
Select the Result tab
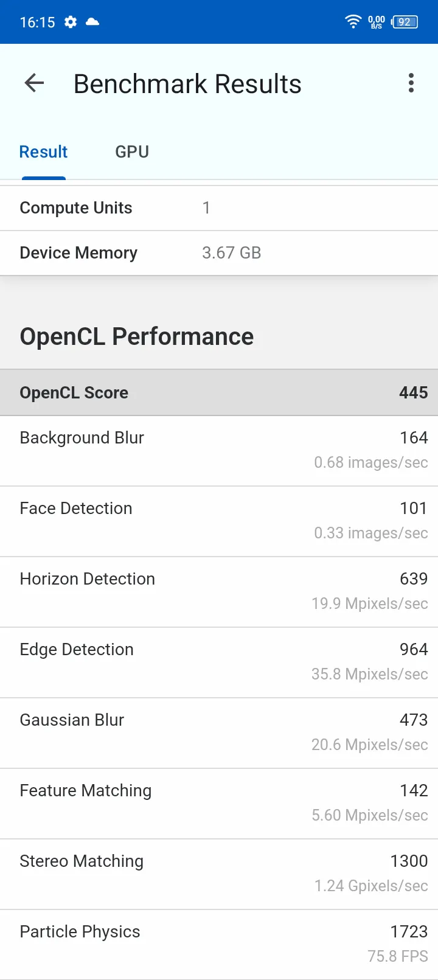pyautogui.click(x=43, y=152)
